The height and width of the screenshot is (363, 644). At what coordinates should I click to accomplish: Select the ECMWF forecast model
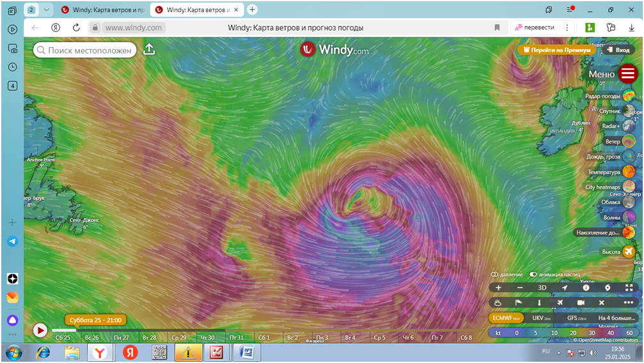pyautogui.click(x=506, y=318)
